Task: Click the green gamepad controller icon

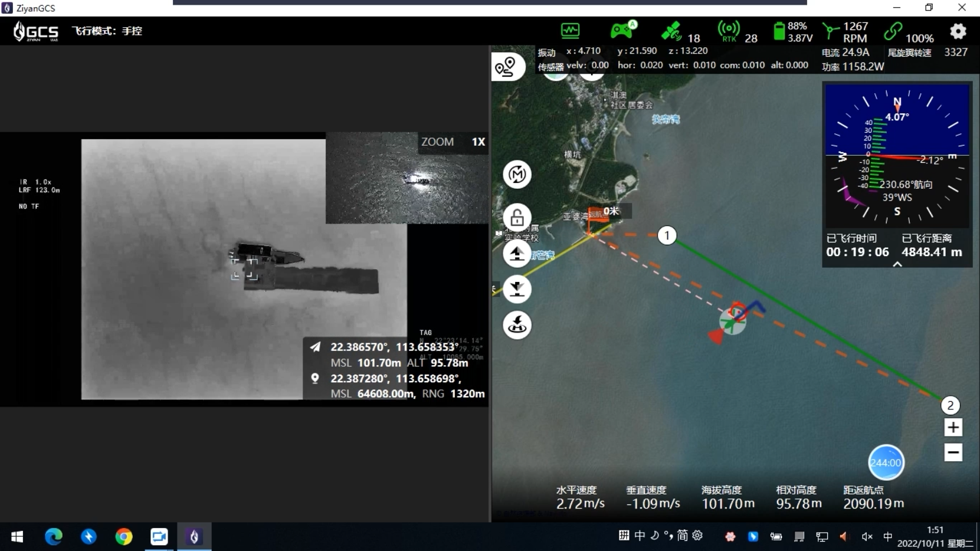Action: click(623, 29)
